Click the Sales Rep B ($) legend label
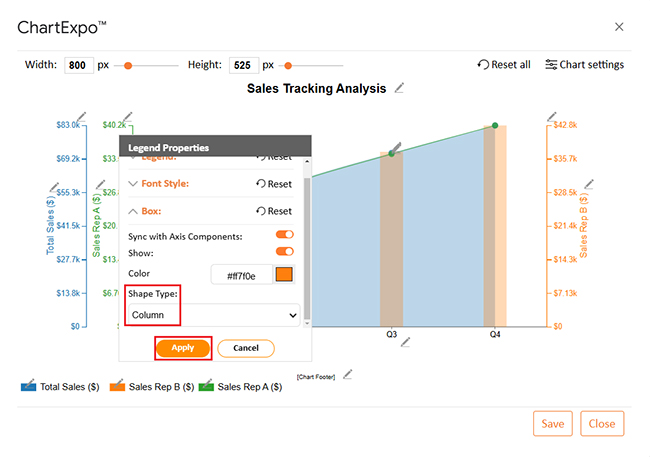The height and width of the screenshot is (457, 650). [162, 387]
